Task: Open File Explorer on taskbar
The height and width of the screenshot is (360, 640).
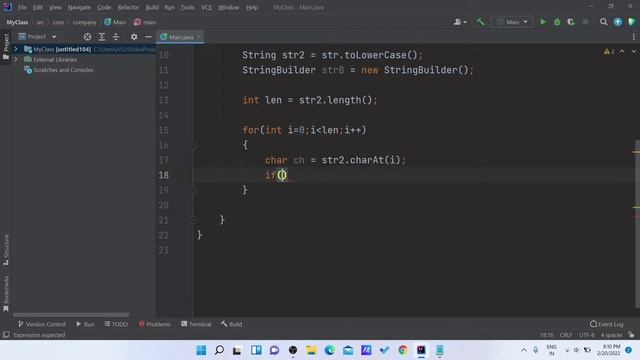Action: point(311,350)
